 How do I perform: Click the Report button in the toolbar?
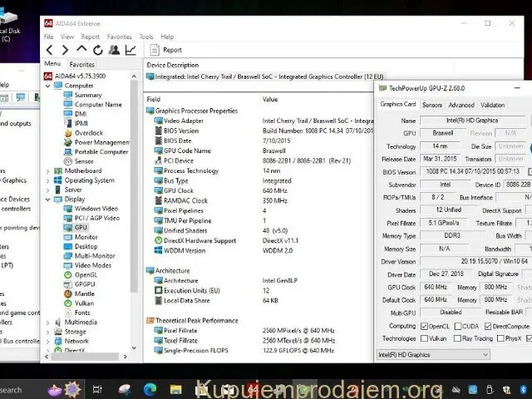166,50
